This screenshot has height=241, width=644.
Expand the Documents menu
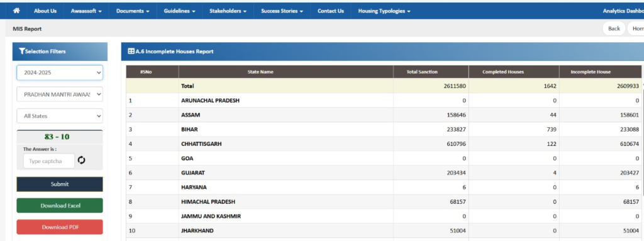133,11
